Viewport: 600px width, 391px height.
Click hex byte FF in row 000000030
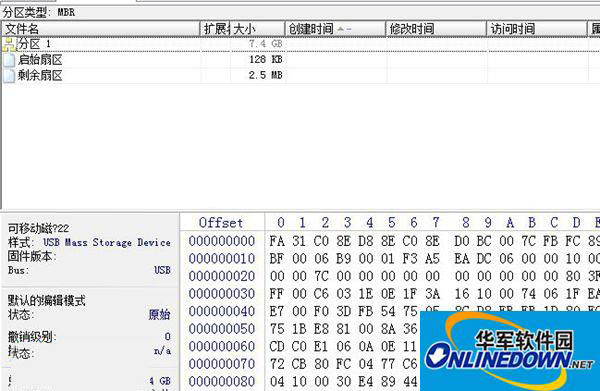point(277,294)
